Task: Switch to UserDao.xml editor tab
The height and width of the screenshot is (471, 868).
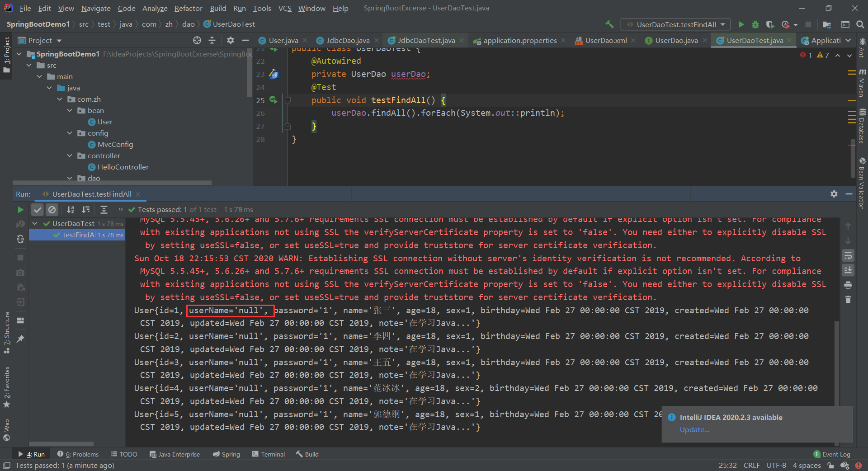Action: (606, 40)
